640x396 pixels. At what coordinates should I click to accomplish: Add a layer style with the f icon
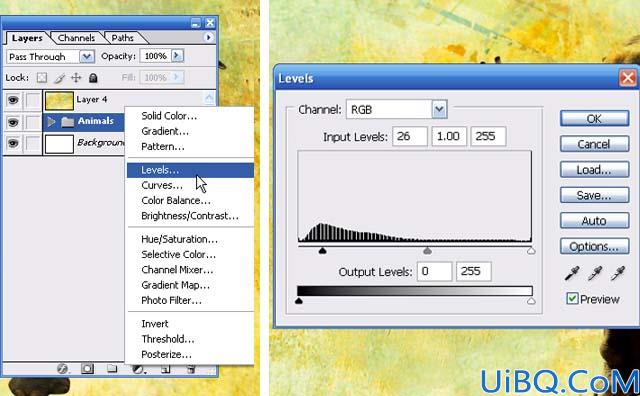click(x=62, y=369)
